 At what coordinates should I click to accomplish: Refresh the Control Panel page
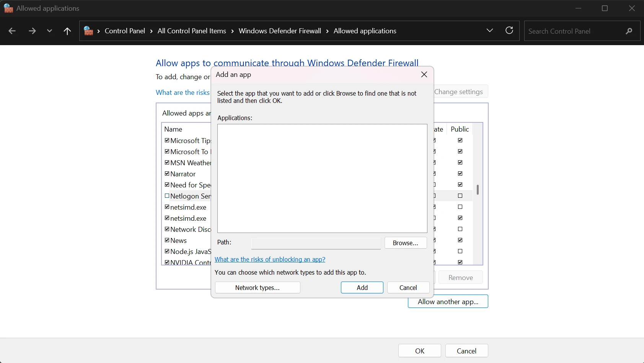click(x=509, y=31)
